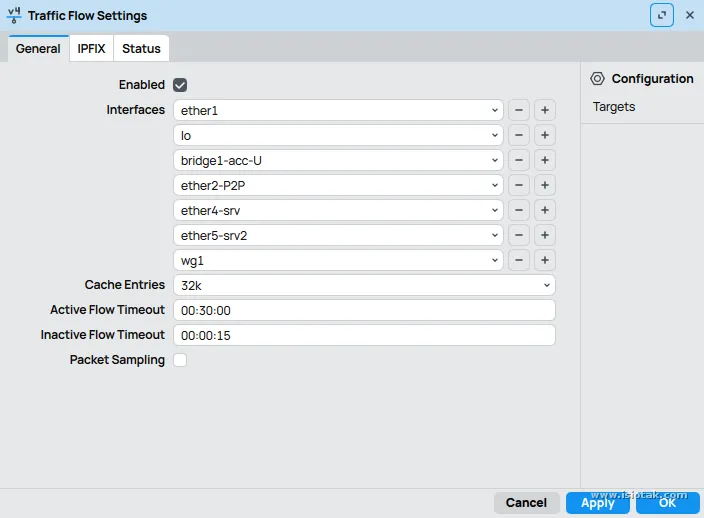Click the Configuration heading label
The height and width of the screenshot is (518, 704).
tap(652, 79)
